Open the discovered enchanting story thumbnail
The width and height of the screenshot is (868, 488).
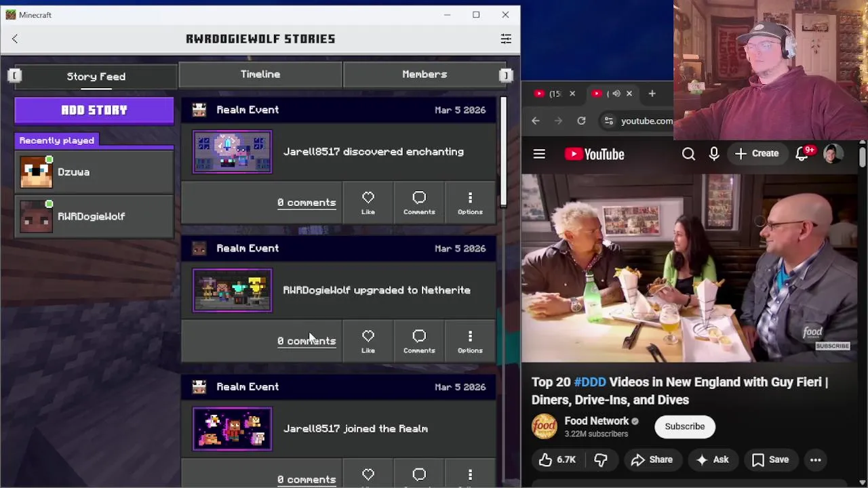[232, 152]
